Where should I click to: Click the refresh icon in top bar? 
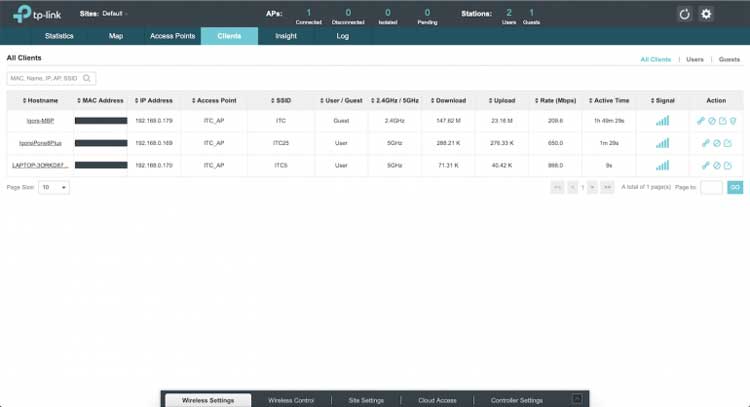pyautogui.click(x=685, y=14)
